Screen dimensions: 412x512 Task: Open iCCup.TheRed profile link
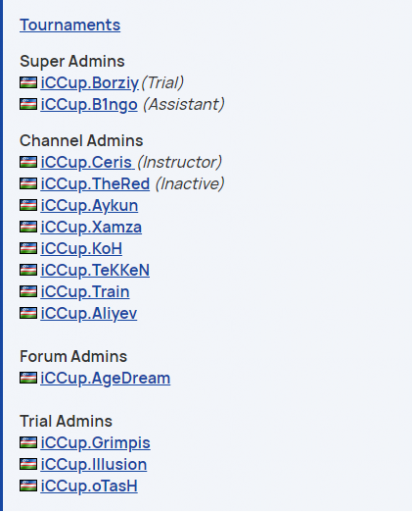(x=95, y=184)
